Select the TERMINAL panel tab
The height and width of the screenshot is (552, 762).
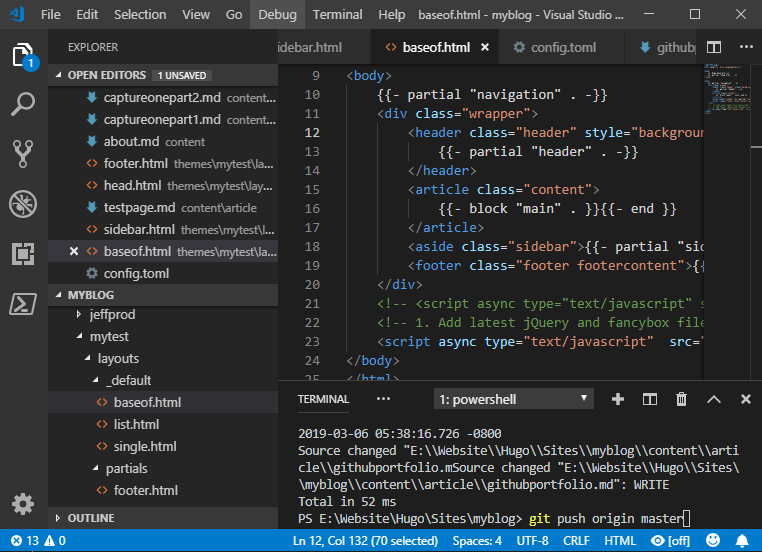[323, 399]
